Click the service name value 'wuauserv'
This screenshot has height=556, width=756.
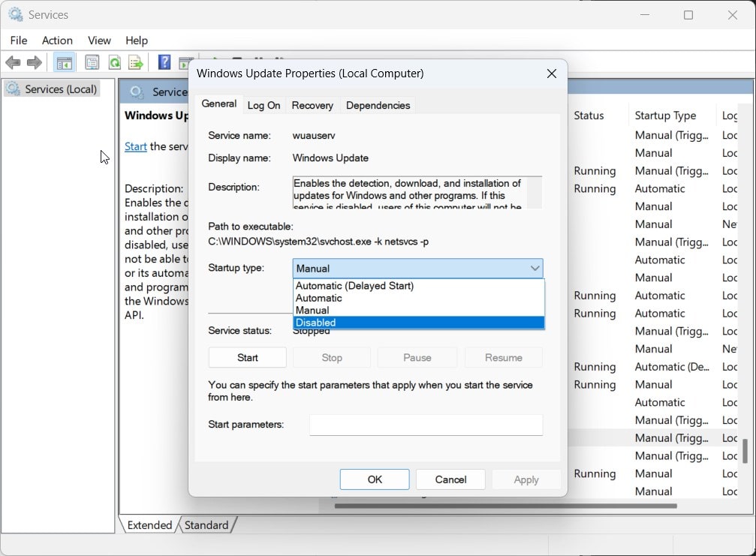point(313,135)
